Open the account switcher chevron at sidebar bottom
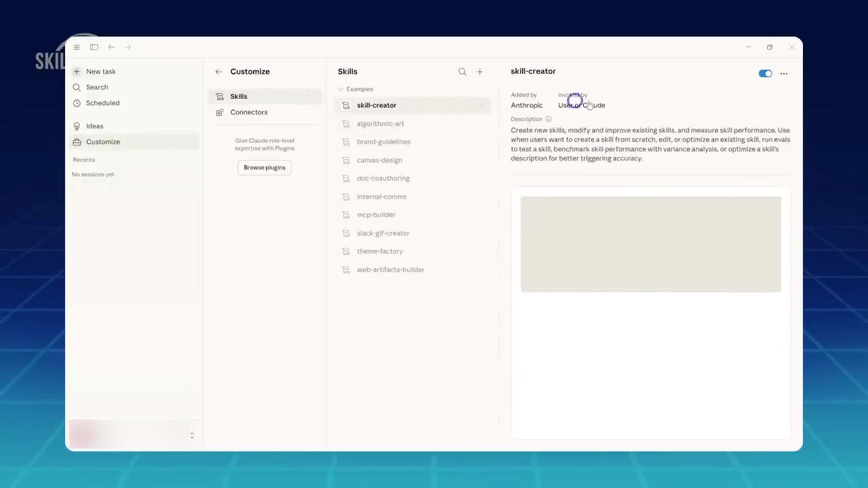Image resolution: width=868 pixels, height=488 pixels. click(x=192, y=436)
